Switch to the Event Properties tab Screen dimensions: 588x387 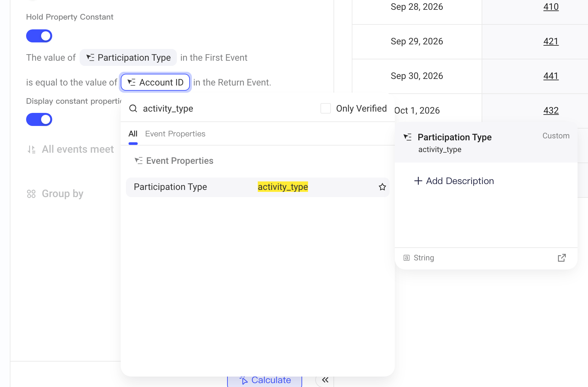click(x=175, y=134)
